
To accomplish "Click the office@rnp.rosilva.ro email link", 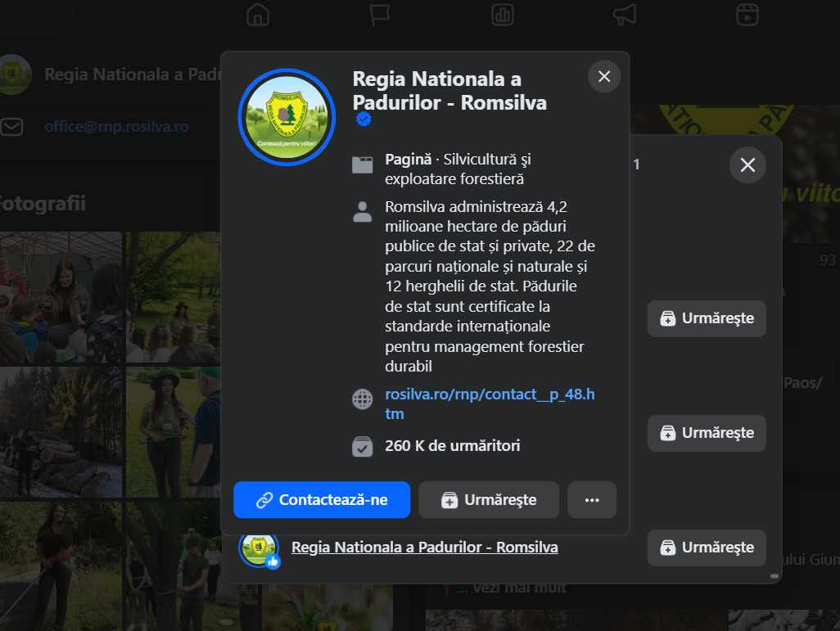I will 115,126.
